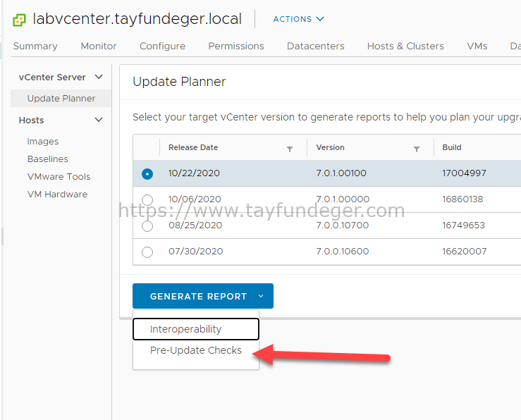
Task: Collapse the vCenter Server section chevron
Action: point(99,77)
